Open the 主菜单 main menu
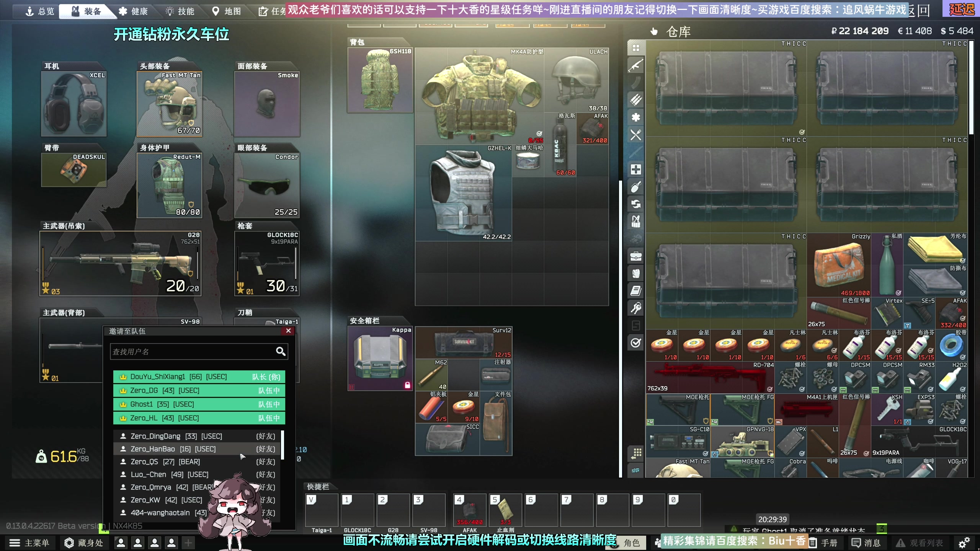Viewport: 980px width, 551px height. [x=30, y=543]
